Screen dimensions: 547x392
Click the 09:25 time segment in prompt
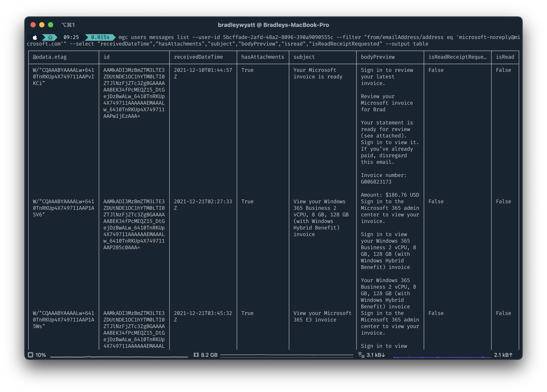pyautogui.click(x=71, y=37)
